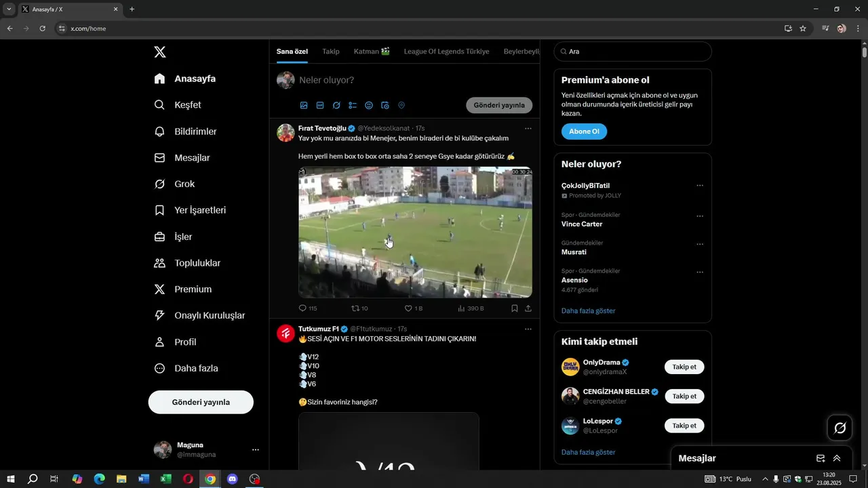Open more options on Tutkumuz F1 post

tap(528, 329)
